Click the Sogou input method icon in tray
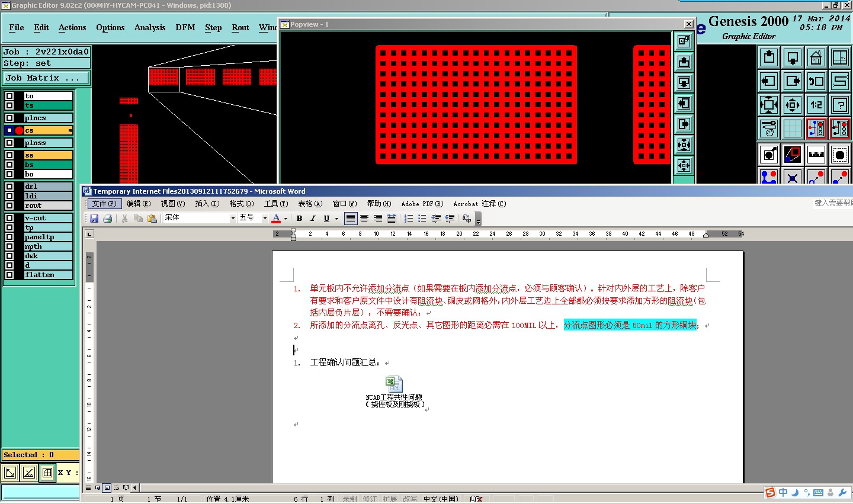This screenshot has width=853, height=504. [x=770, y=493]
